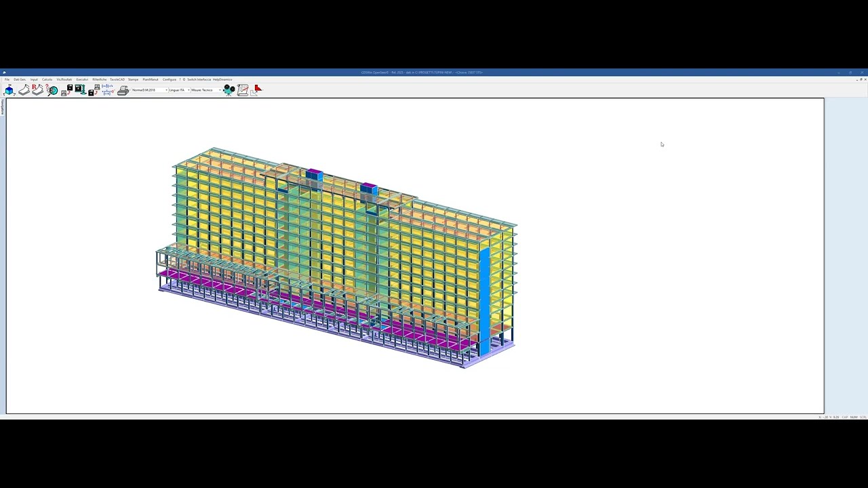
Task: Click the floppy-to-computer transfer icon
Action: coord(67,90)
